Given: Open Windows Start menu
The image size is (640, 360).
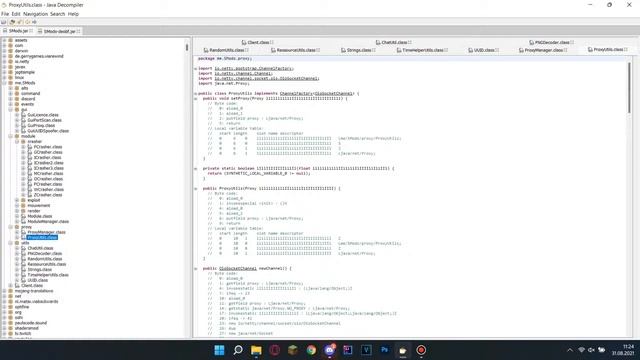Looking at the screenshot, I should 219,350.
